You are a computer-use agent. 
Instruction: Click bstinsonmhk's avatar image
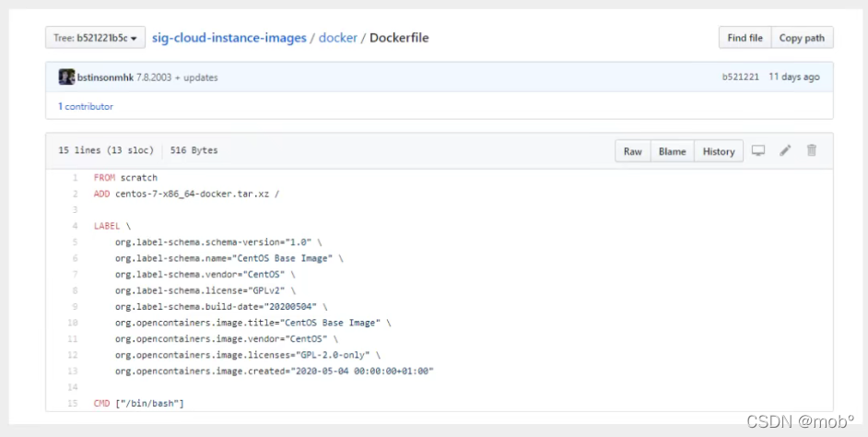66,77
